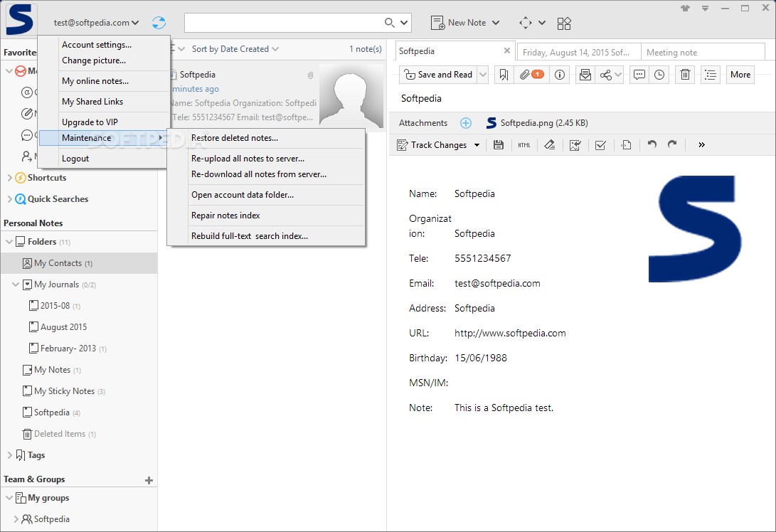Click the outline list icon
776x532 pixels.
click(x=710, y=75)
